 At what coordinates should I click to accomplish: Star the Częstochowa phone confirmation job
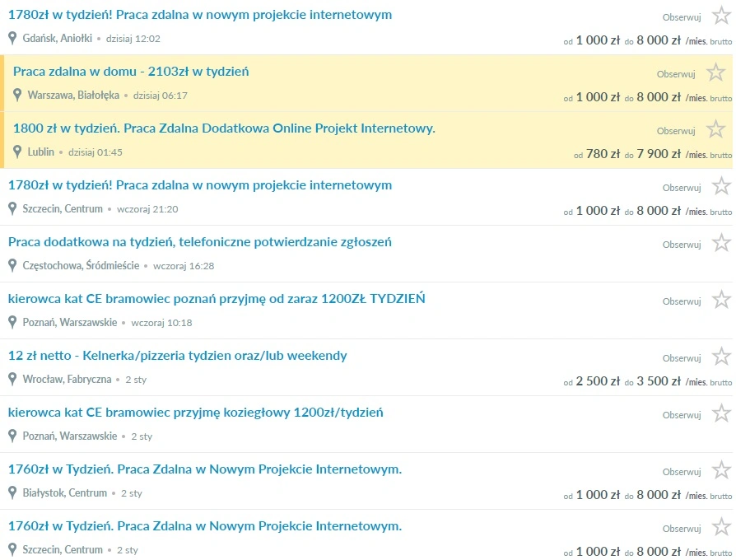coord(720,243)
